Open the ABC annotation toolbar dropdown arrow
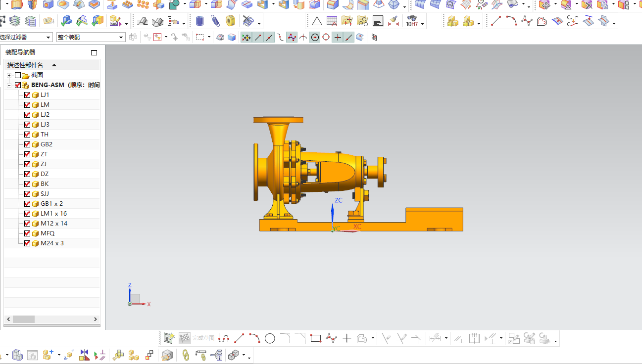This screenshot has width=642, height=364. [x=126, y=23]
